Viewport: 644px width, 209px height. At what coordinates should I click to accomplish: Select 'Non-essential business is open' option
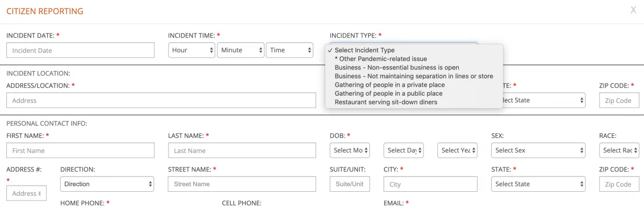click(x=414, y=67)
